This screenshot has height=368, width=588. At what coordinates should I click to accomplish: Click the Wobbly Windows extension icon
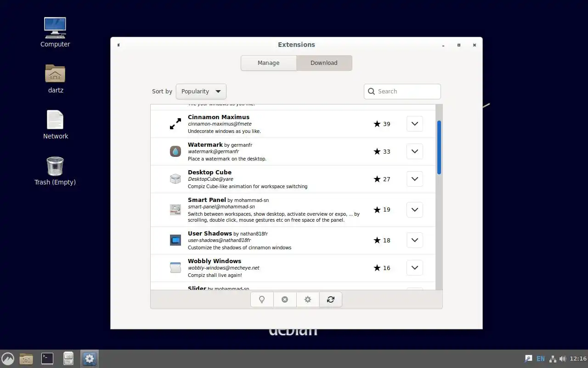[175, 268]
